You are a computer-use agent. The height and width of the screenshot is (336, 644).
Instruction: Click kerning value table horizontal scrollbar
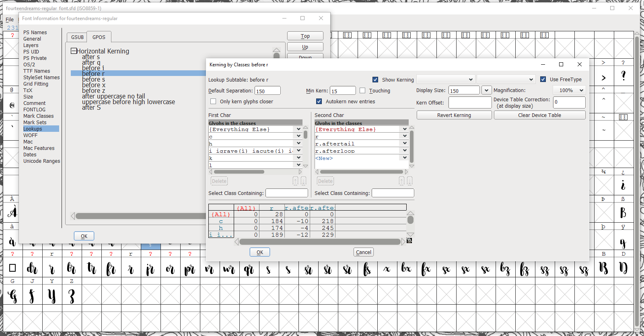click(320, 242)
